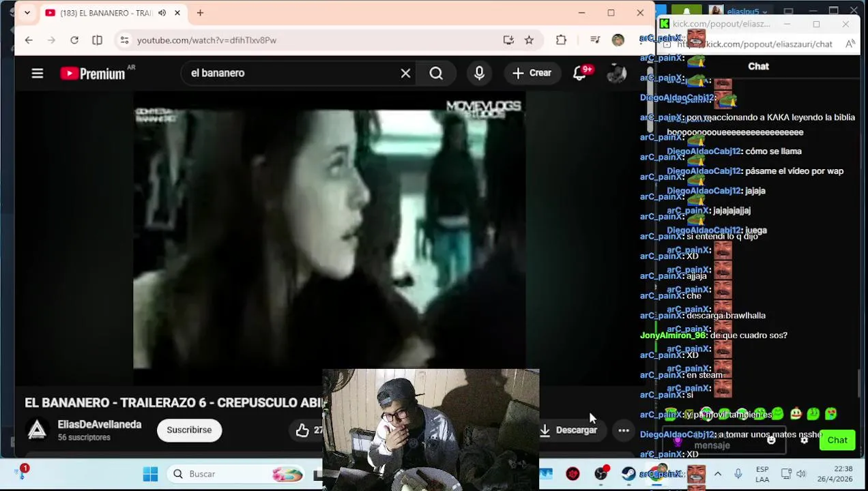The width and height of the screenshot is (868, 491).
Task: Mute the tab via speaker icon
Action: (162, 13)
